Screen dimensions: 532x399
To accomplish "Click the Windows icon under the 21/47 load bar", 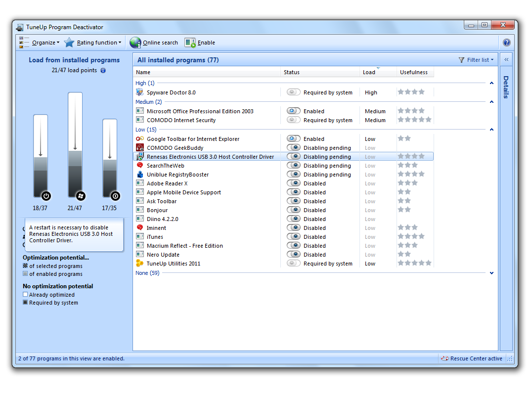I will [x=81, y=196].
